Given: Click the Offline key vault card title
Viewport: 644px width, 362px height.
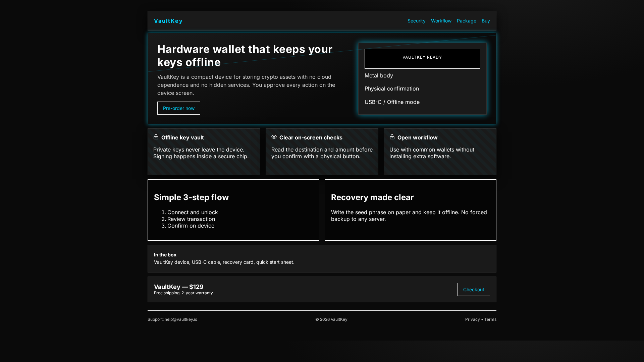Looking at the screenshot, I should (x=182, y=138).
